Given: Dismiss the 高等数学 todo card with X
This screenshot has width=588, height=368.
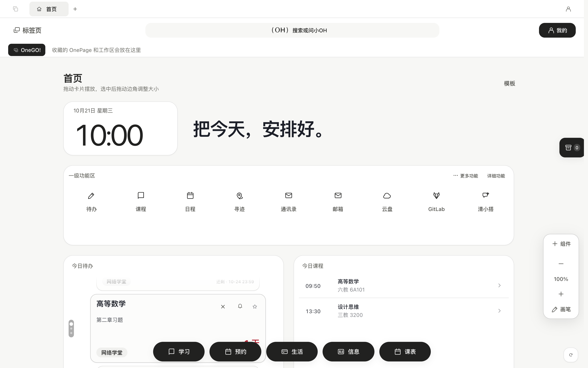Looking at the screenshot, I should pos(223,306).
